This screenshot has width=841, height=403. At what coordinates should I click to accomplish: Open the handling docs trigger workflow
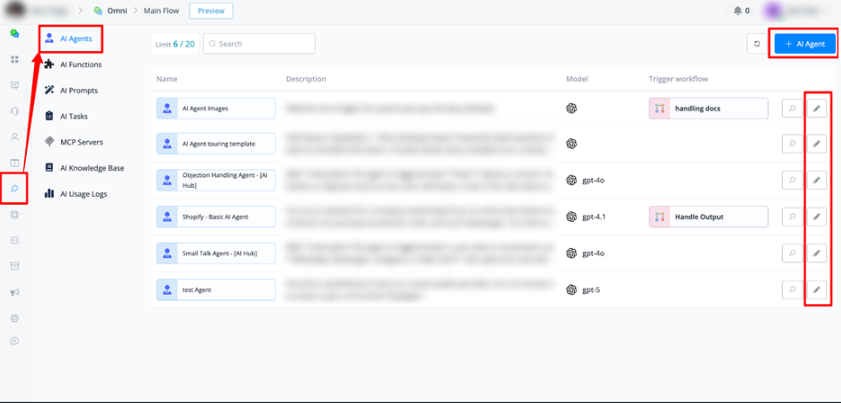[708, 108]
